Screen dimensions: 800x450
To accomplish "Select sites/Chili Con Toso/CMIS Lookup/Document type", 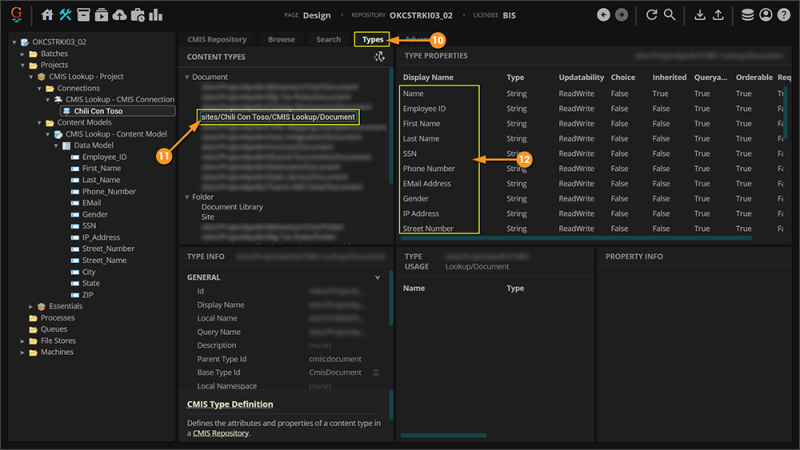I will 277,118.
